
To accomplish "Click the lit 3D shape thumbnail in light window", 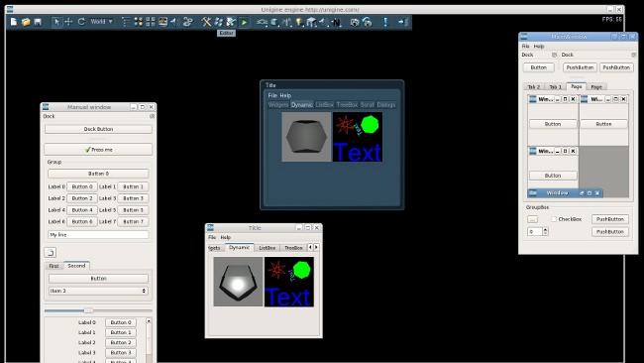I will [238, 282].
